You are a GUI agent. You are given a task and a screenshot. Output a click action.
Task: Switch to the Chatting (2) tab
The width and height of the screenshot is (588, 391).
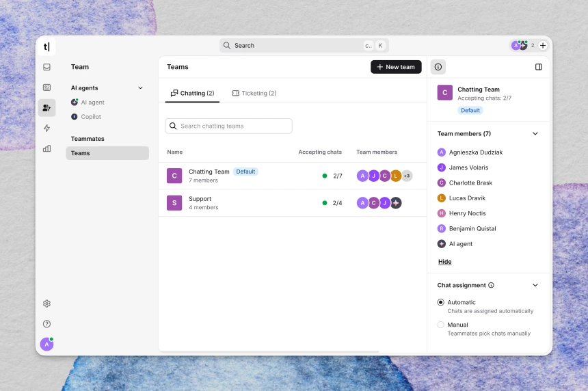click(192, 94)
